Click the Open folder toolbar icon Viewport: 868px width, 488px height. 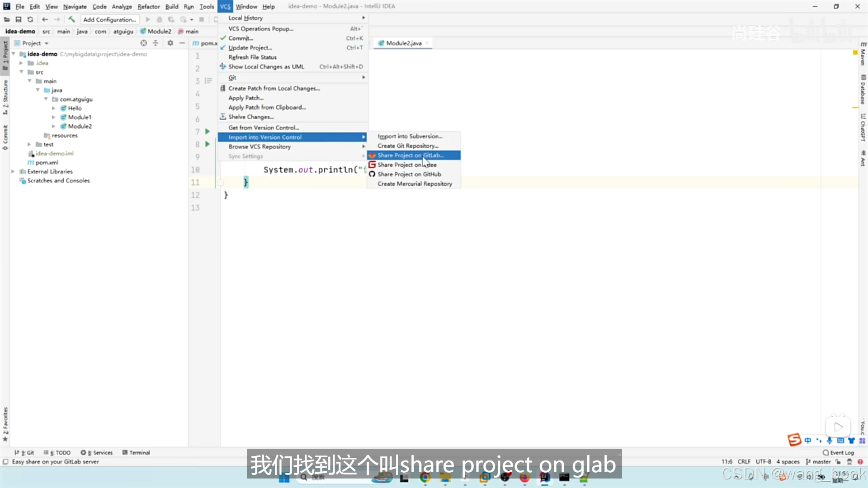point(7,19)
